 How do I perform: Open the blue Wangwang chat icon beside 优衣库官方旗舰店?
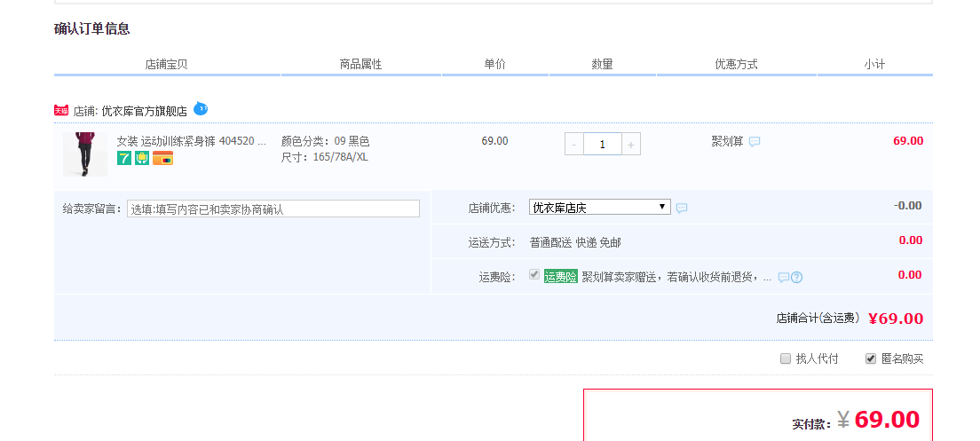click(x=200, y=108)
